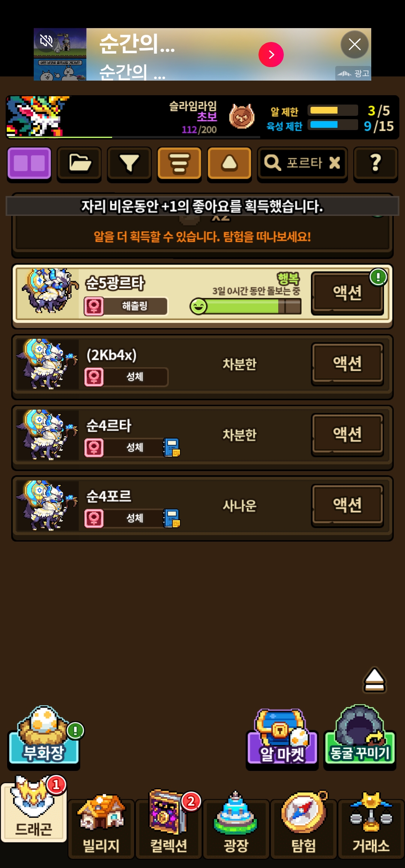The image size is (405, 868).
Task: Clear the 포르타 search with X
Action: [x=334, y=163]
